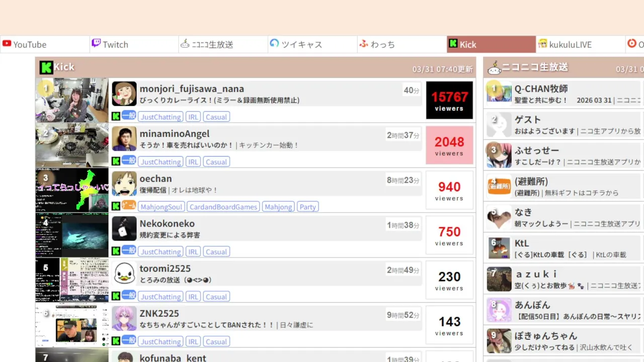Click ふせっせー avatar icon
Viewport: 644px width, 362px height.
(499, 155)
